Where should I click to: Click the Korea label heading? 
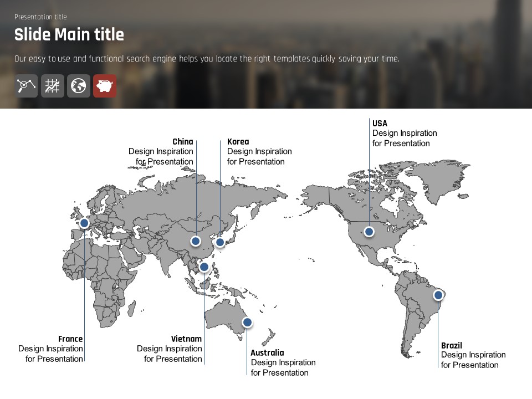click(238, 142)
